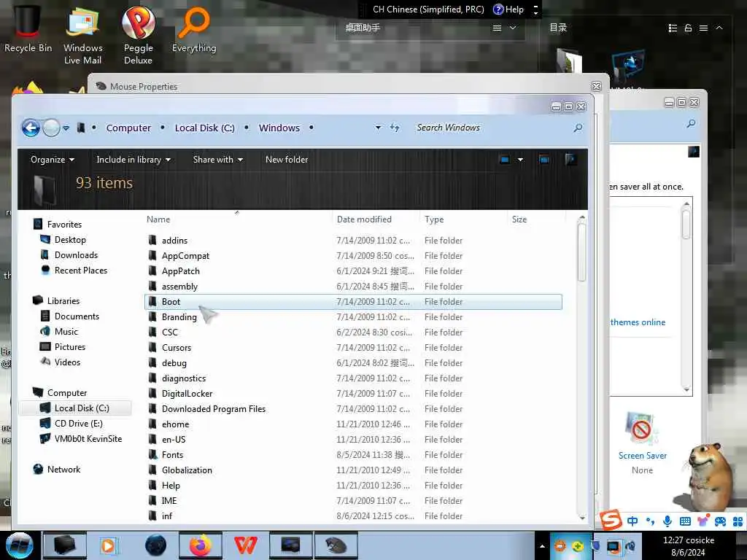The image size is (747, 560).
Task: Click the file list scroll down arrow
Action: click(581, 517)
